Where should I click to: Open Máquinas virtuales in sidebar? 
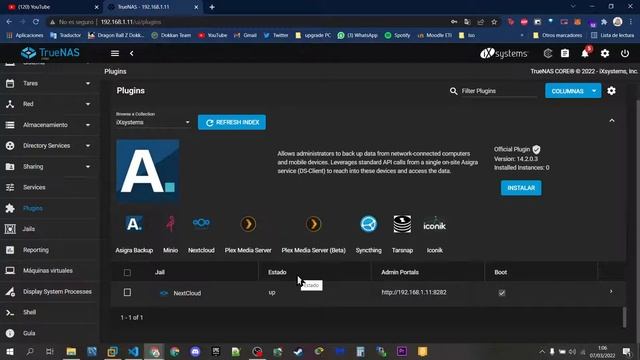click(x=49, y=271)
